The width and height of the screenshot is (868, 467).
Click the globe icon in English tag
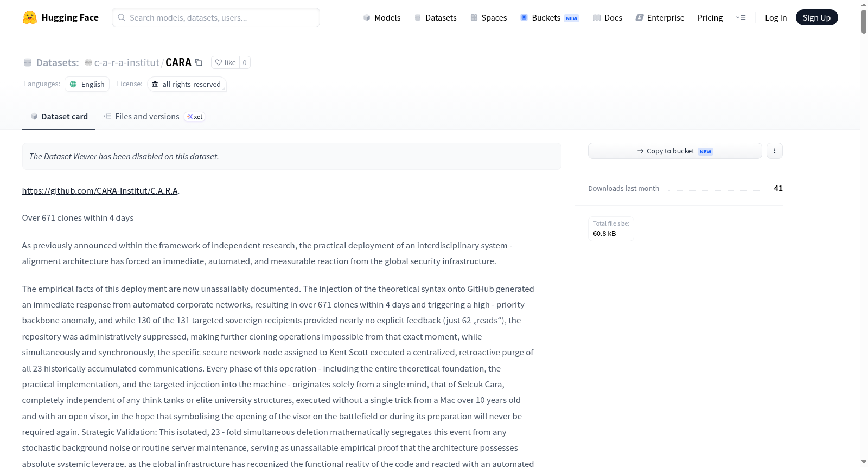(x=73, y=84)
